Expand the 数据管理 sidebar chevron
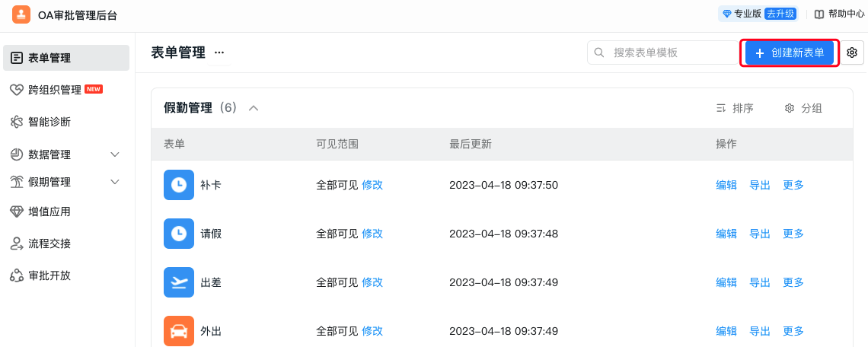 tap(115, 154)
